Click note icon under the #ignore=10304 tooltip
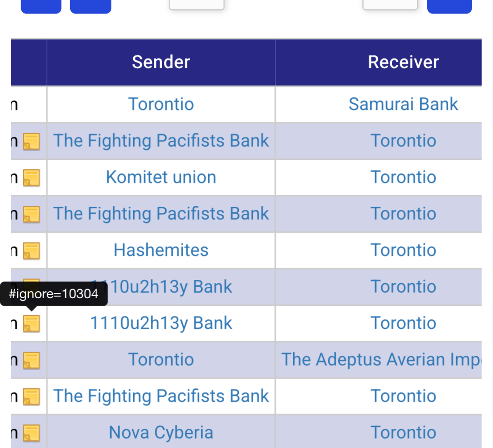This screenshot has height=448, width=493. tap(32, 324)
